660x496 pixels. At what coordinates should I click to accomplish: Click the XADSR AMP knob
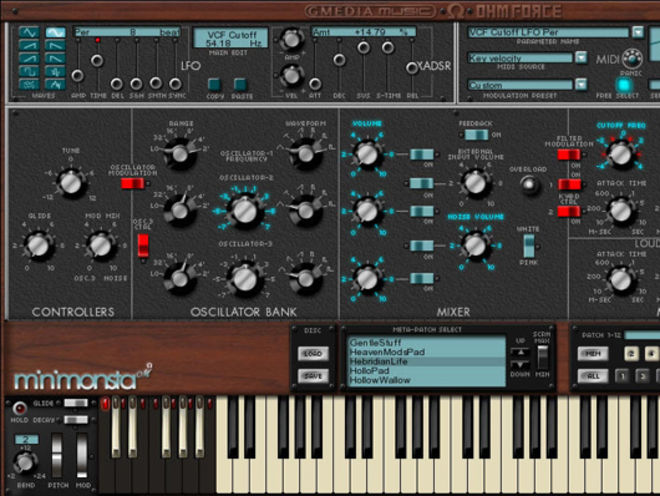point(291,39)
